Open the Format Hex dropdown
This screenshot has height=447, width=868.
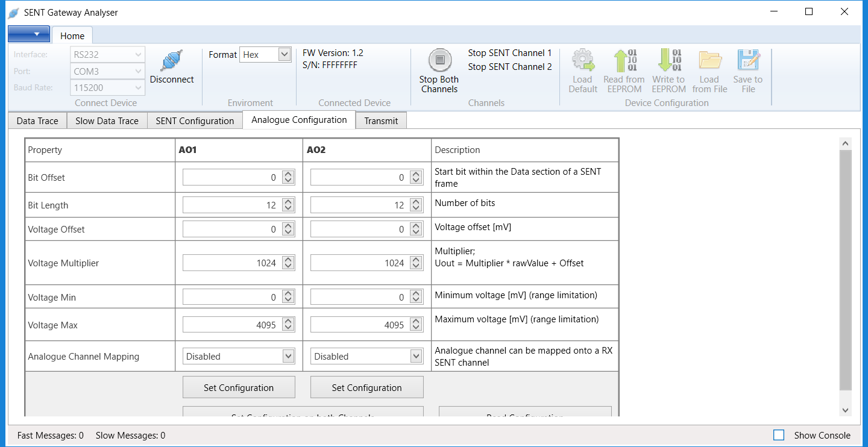pos(285,55)
